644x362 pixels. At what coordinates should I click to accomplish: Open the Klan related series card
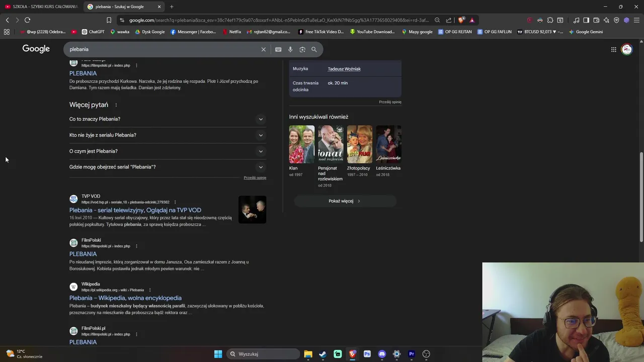point(302,151)
